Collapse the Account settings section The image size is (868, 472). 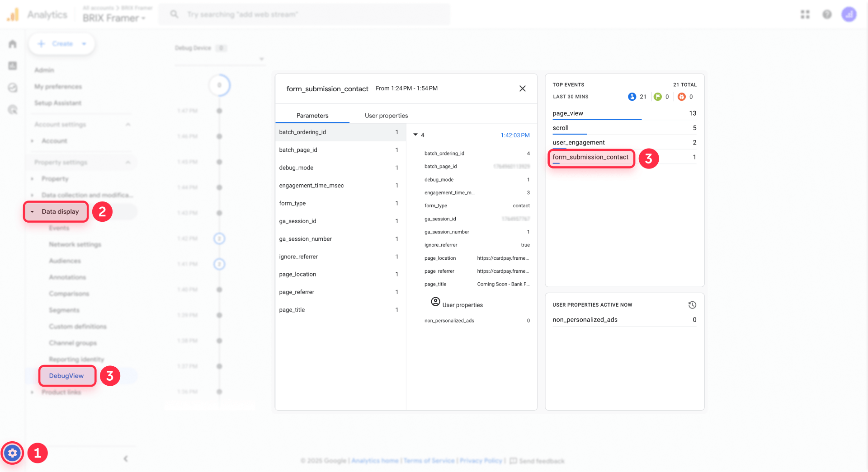pos(128,124)
